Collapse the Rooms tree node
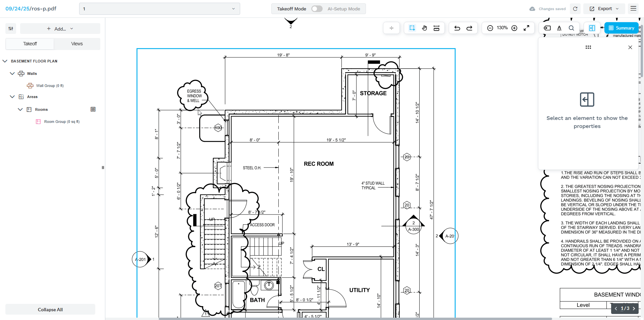 coord(20,109)
